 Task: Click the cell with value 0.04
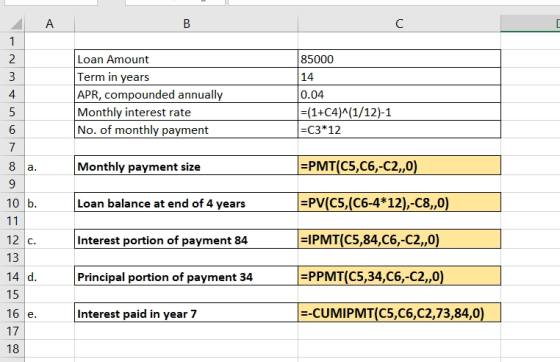[399, 94]
